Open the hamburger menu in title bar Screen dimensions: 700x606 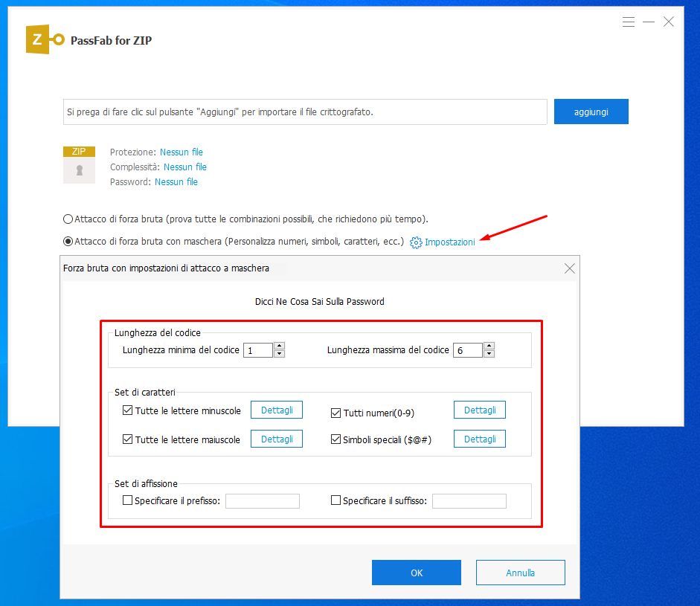(628, 22)
